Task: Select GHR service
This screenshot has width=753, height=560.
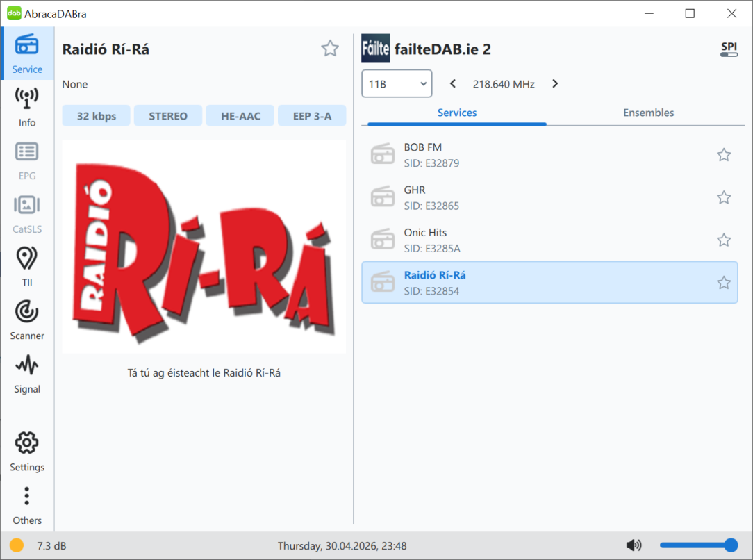Action: click(549, 197)
